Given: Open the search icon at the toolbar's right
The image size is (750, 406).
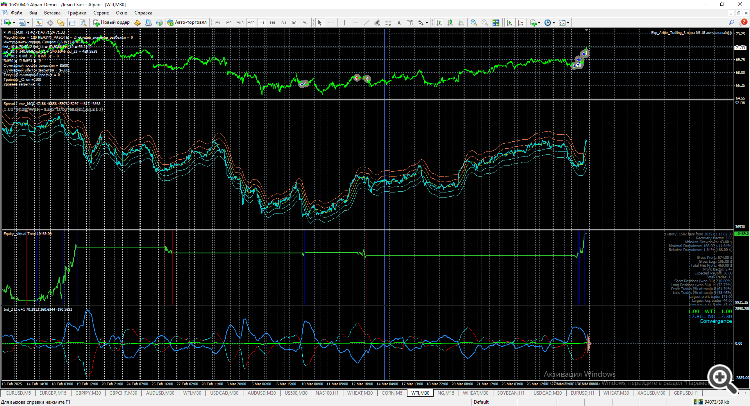Looking at the screenshot, I should (731, 22).
